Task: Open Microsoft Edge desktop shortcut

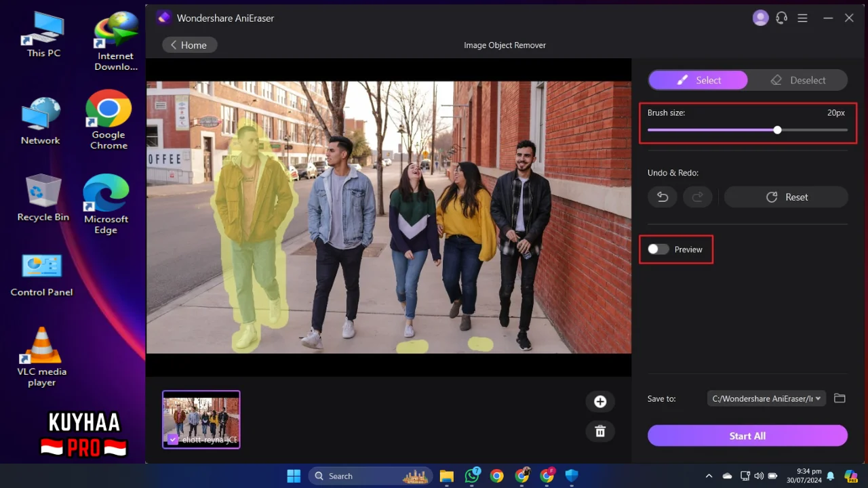Action: [106, 204]
